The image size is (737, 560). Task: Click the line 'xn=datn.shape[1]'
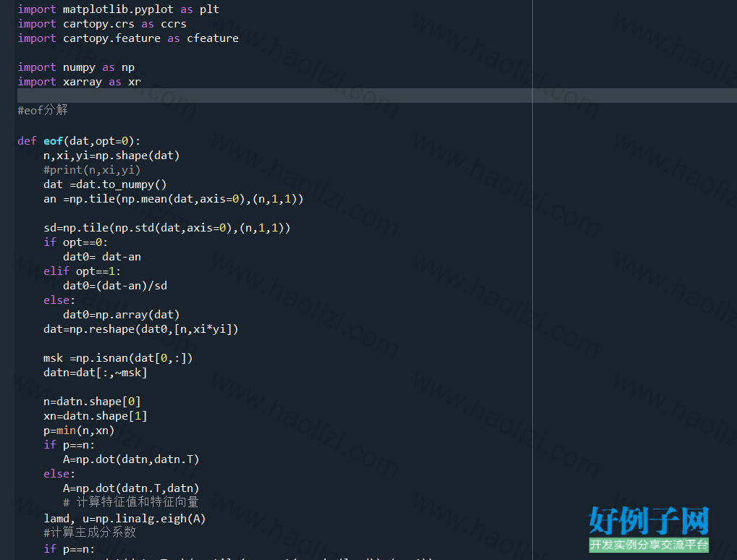[x=96, y=416]
